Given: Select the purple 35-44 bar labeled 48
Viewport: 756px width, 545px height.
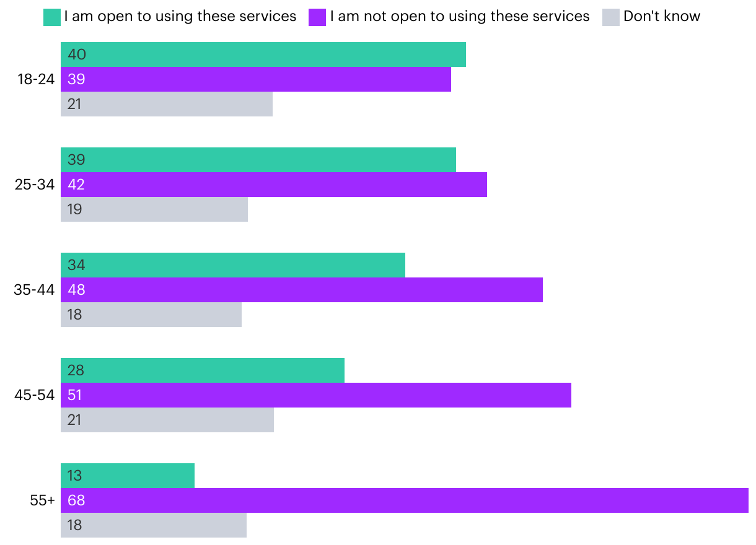Looking at the screenshot, I should click(302, 290).
